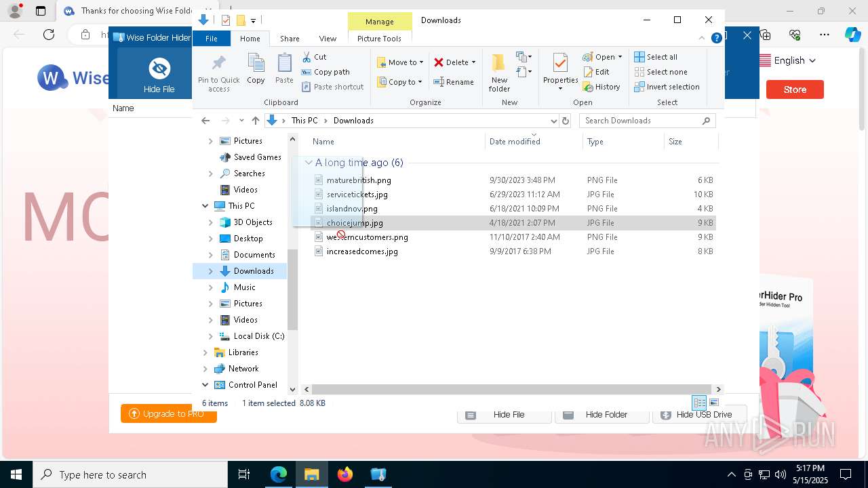
Task: Click Hide File in Wise Folder Hider
Action: (x=159, y=75)
